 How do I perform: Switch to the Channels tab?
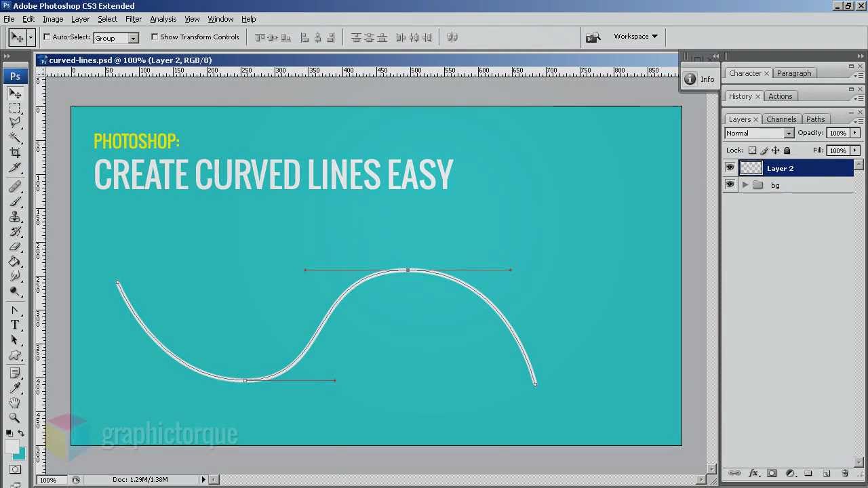[x=781, y=119]
